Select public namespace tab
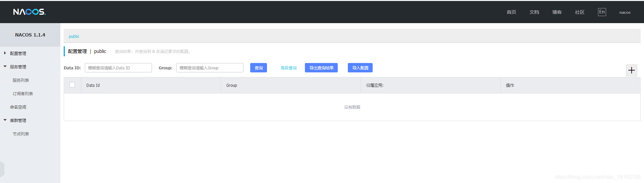Image resolution: width=644 pixels, height=183 pixels. point(74,36)
